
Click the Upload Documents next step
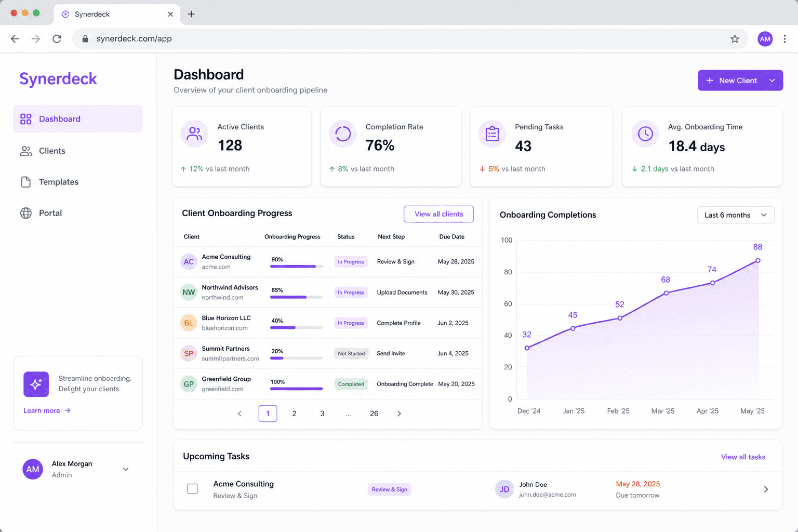click(x=402, y=292)
